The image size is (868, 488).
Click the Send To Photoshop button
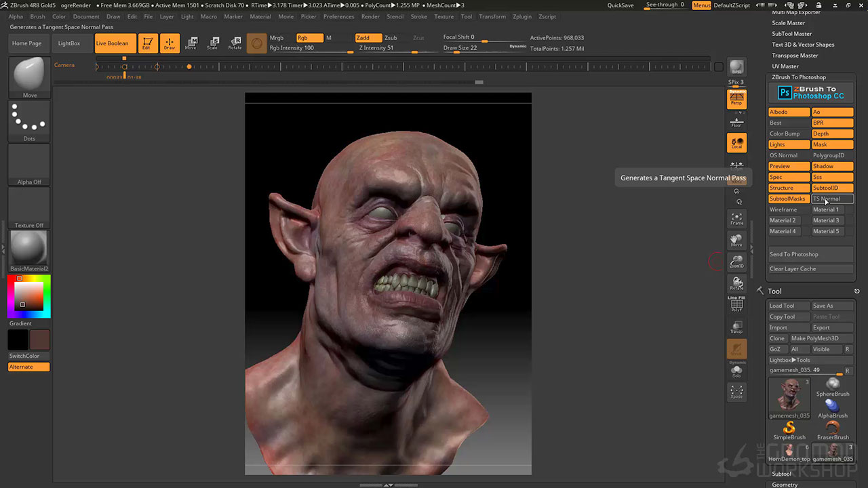coord(794,254)
